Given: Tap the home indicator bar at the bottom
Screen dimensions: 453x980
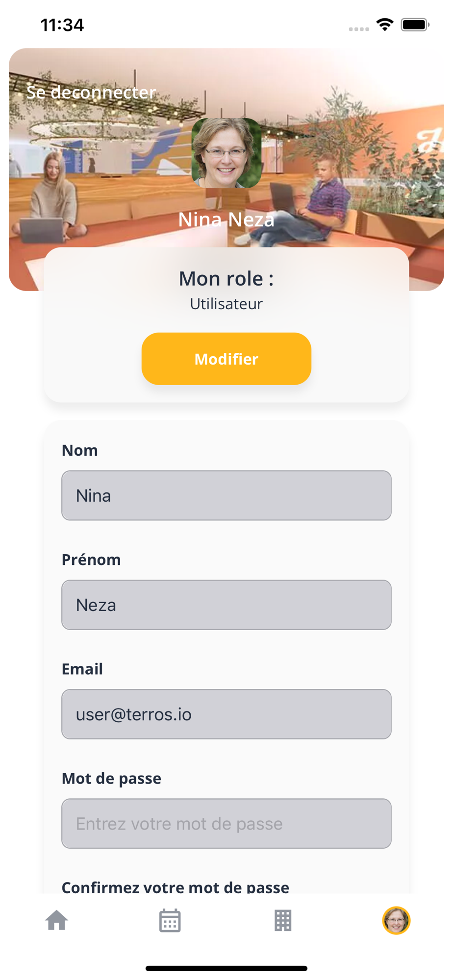Looking at the screenshot, I should click(226, 968).
